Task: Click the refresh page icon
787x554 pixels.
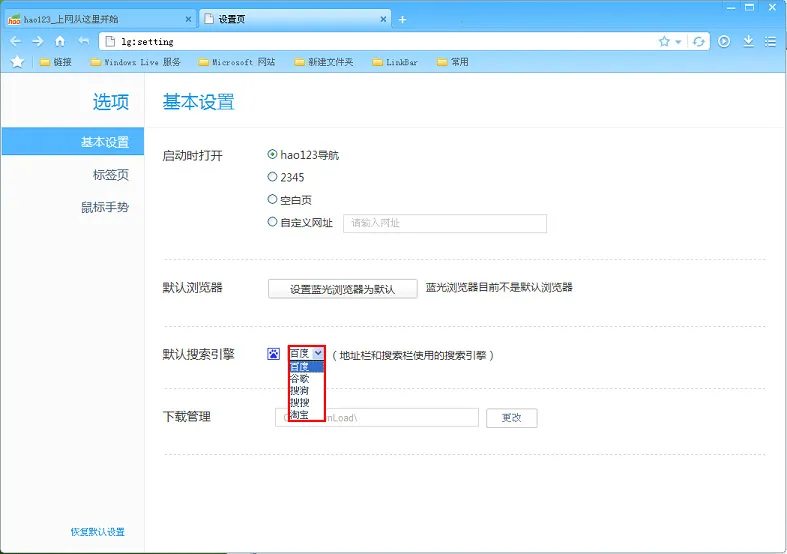Action: pos(699,41)
